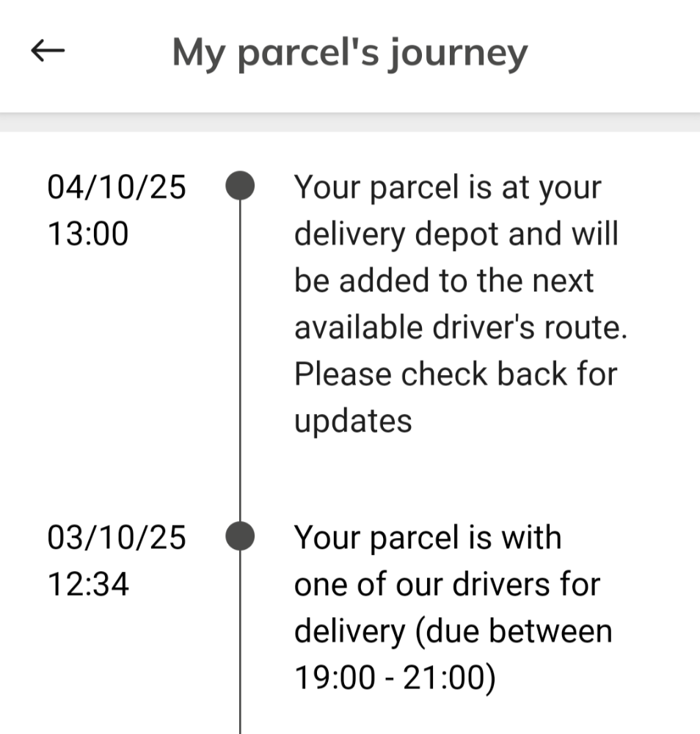Screen dimensions: 700x734
Task: Tap the back arrow icon
Action: [48, 51]
